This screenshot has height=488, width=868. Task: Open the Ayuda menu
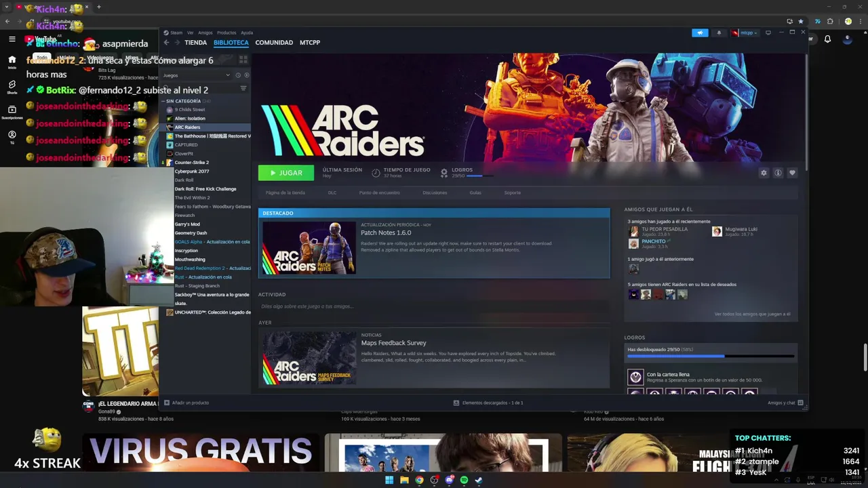(x=247, y=33)
